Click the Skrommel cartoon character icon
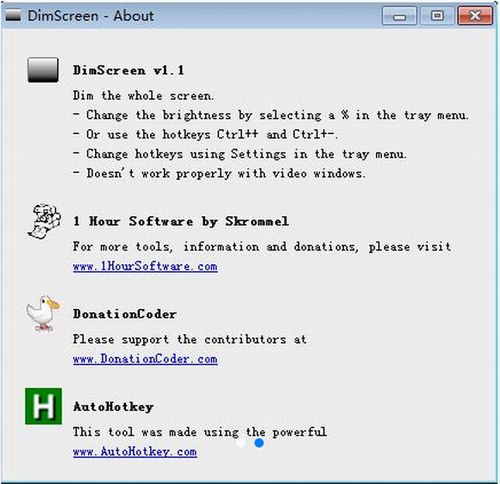Screen dimensions: 500x484 point(44,221)
